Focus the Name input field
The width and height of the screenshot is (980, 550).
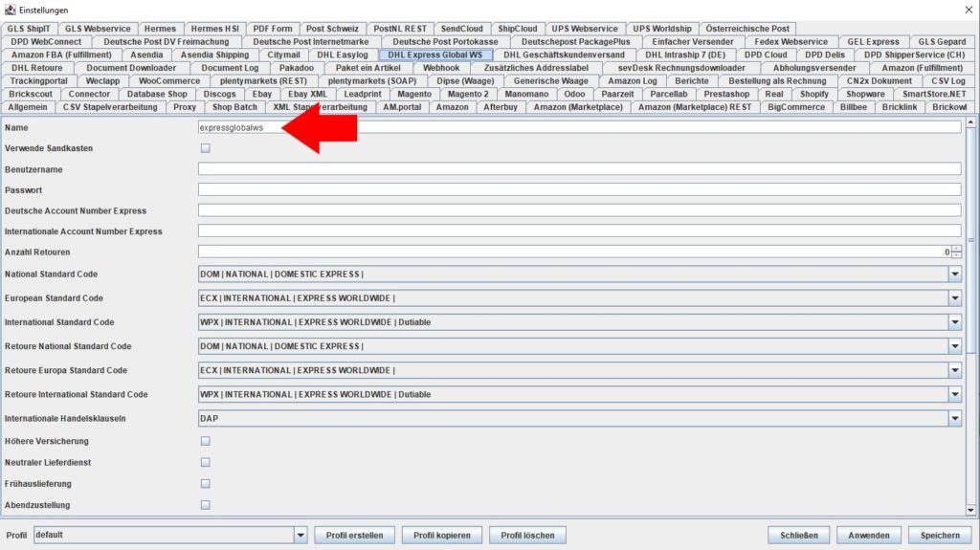click(x=579, y=127)
